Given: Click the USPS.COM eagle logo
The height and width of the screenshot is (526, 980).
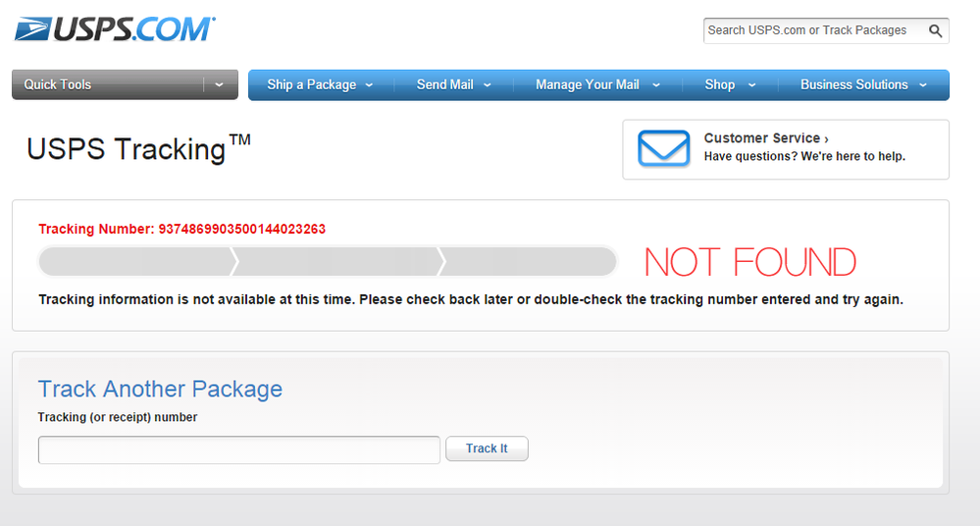Looking at the screenshot, I should pos(115,29).
